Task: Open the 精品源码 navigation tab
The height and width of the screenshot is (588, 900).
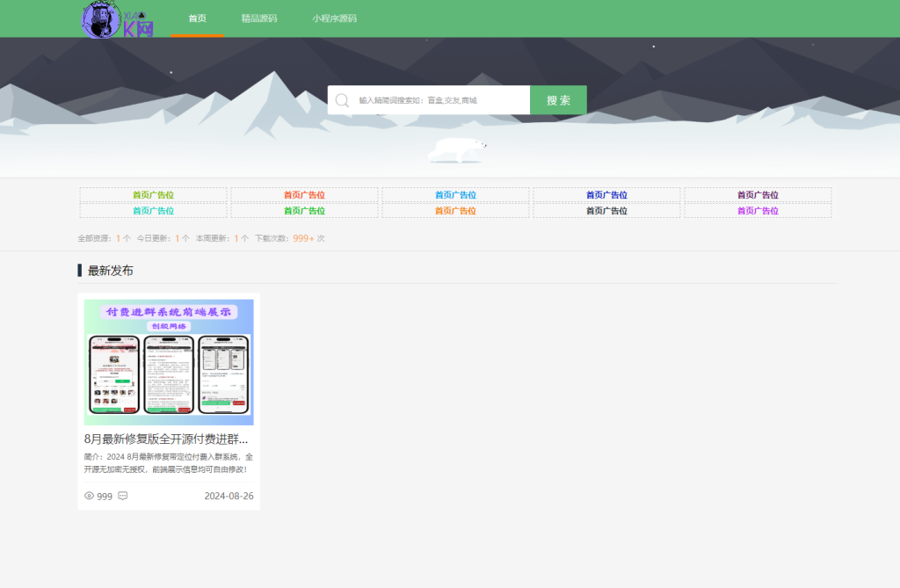Action: pos(259,18)
